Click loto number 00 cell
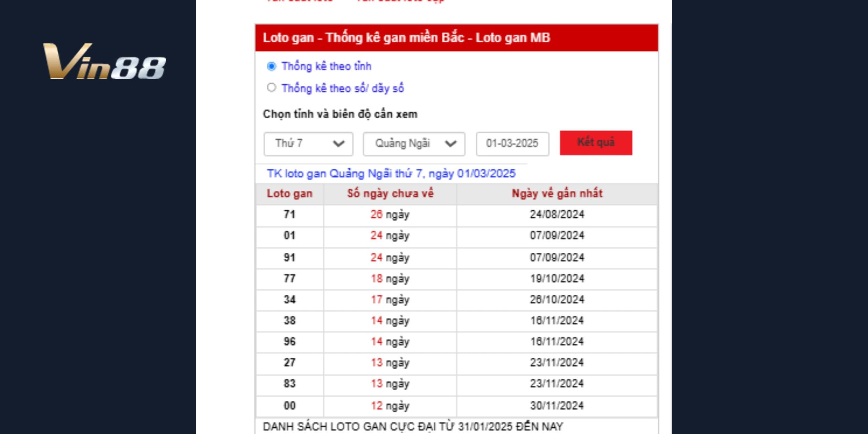This screenshot has width=868, height=434. point(290,406)
